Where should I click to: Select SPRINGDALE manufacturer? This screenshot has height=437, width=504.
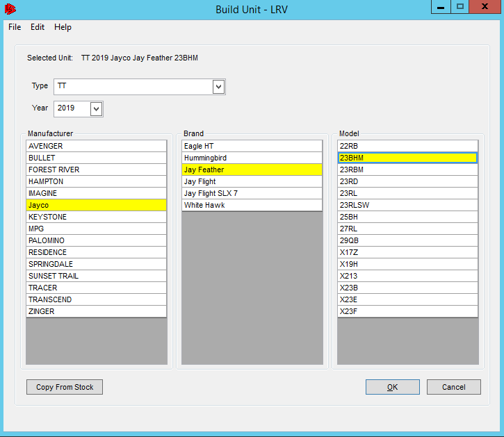(x=96, y=264)
